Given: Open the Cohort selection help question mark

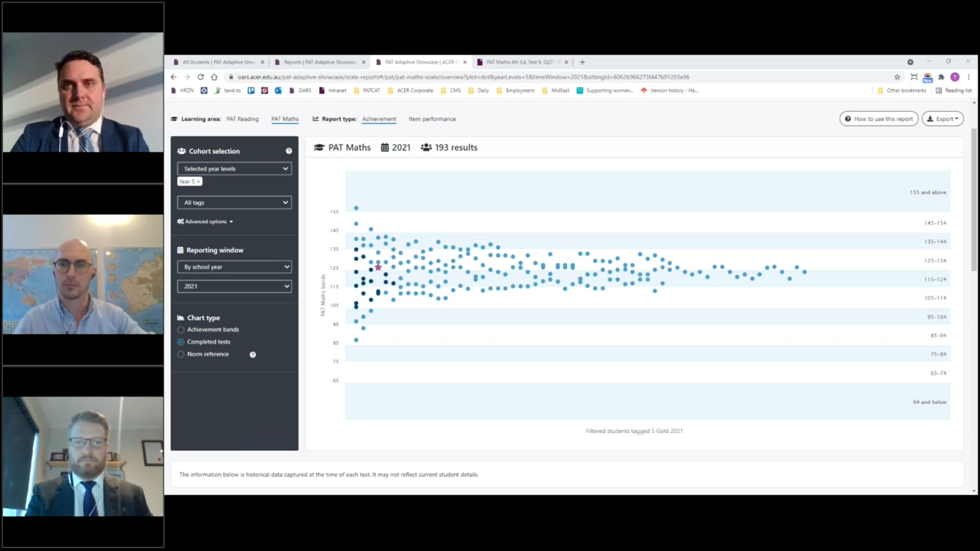Looking at the screenshot, I should [289, 151].
